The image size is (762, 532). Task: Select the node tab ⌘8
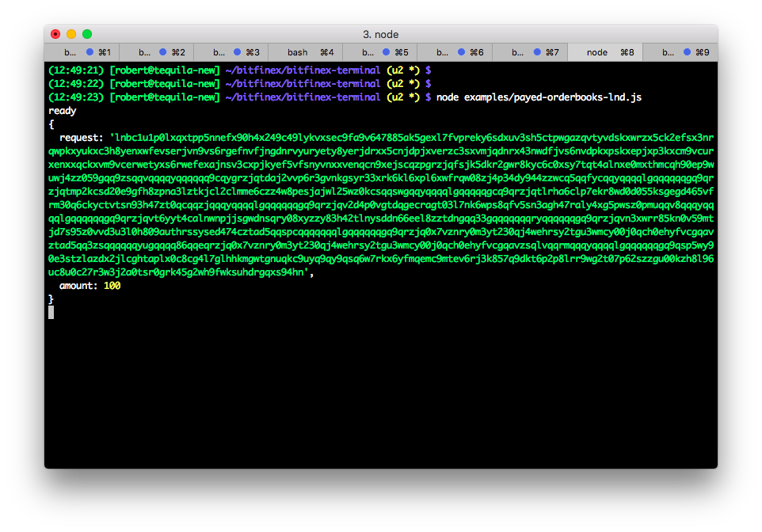[605, 52]
